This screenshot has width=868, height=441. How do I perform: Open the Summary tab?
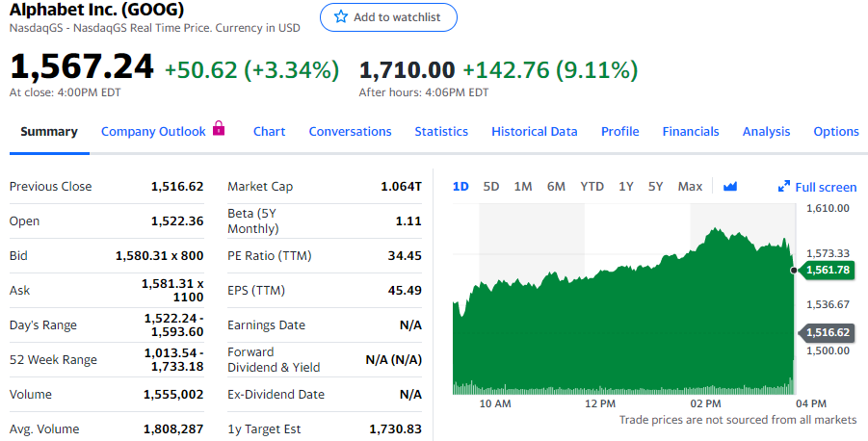(49, 132)
